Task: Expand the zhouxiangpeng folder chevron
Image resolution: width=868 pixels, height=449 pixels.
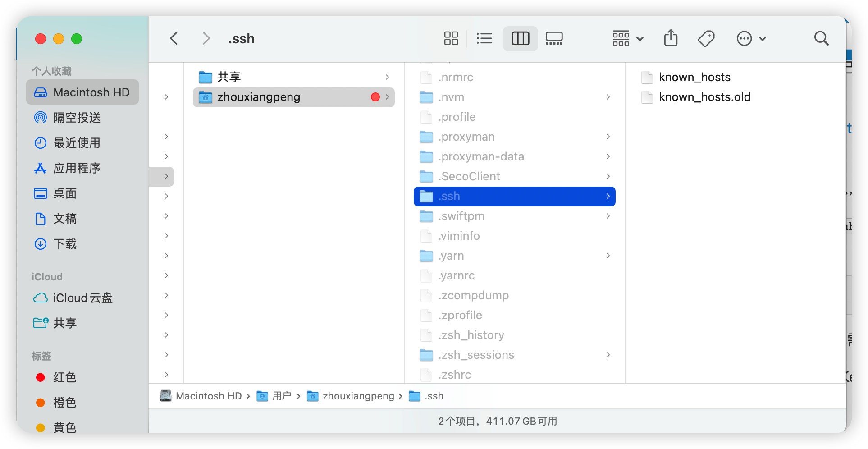Action: click(x=387, y=97)
